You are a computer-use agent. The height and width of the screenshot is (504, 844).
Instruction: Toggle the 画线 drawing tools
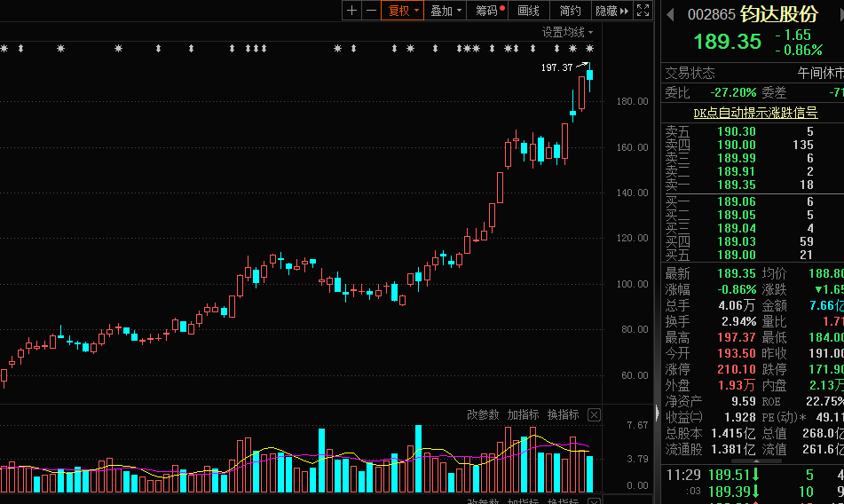(x=528, y=11)
